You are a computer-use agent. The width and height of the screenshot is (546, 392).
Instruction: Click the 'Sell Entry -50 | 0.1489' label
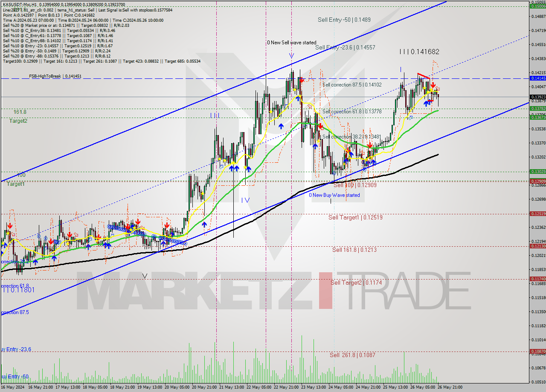pyautogui.click(x=344, y=20)
